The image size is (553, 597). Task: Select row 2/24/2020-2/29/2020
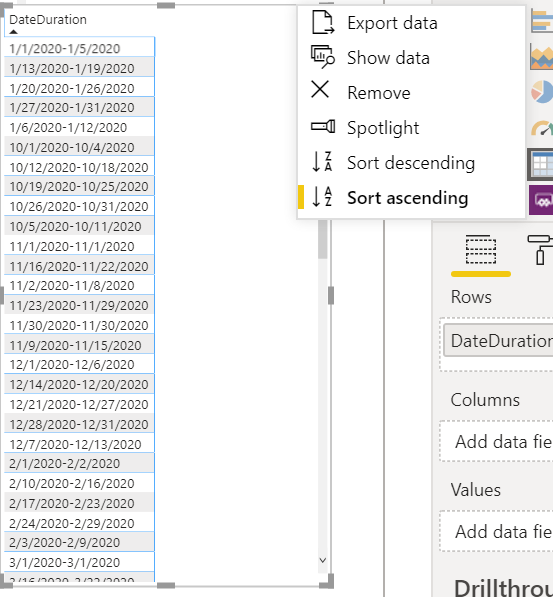[79, 523]
